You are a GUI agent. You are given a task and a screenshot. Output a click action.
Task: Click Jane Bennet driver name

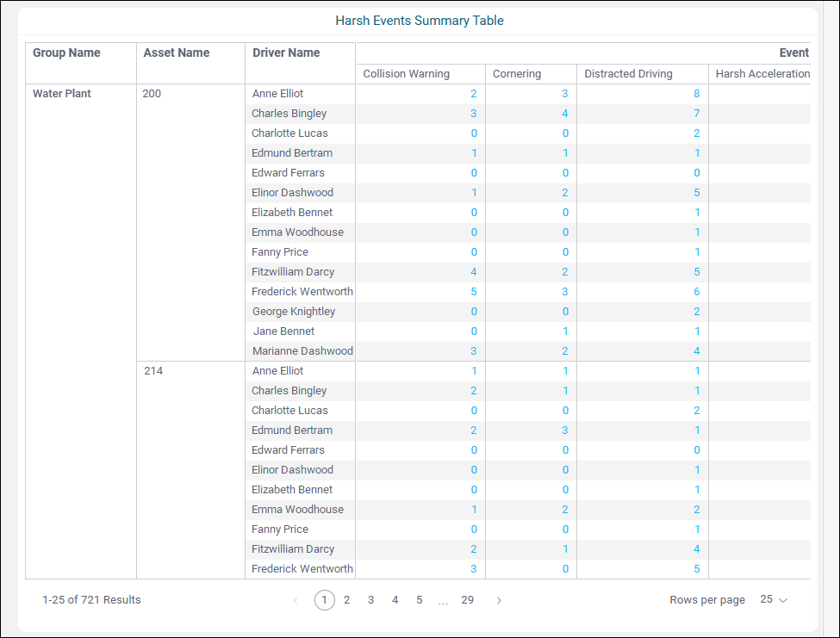284,331
